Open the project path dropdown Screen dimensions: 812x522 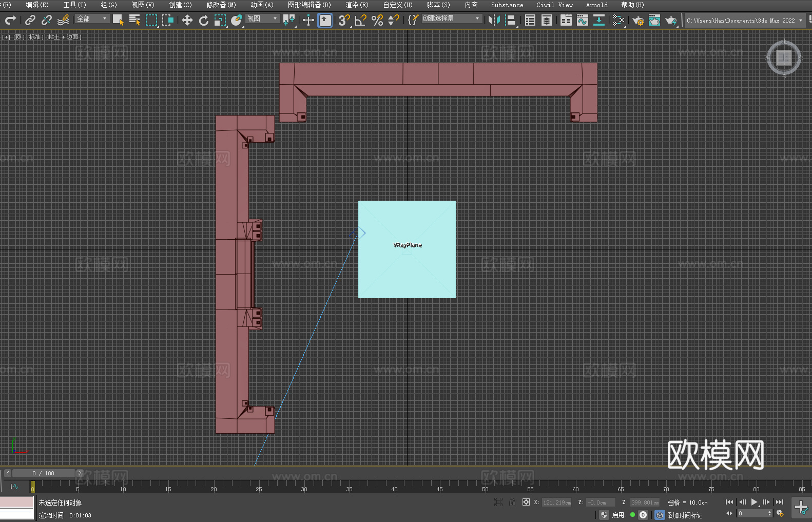pyautogui.click(x=744, y=21)
